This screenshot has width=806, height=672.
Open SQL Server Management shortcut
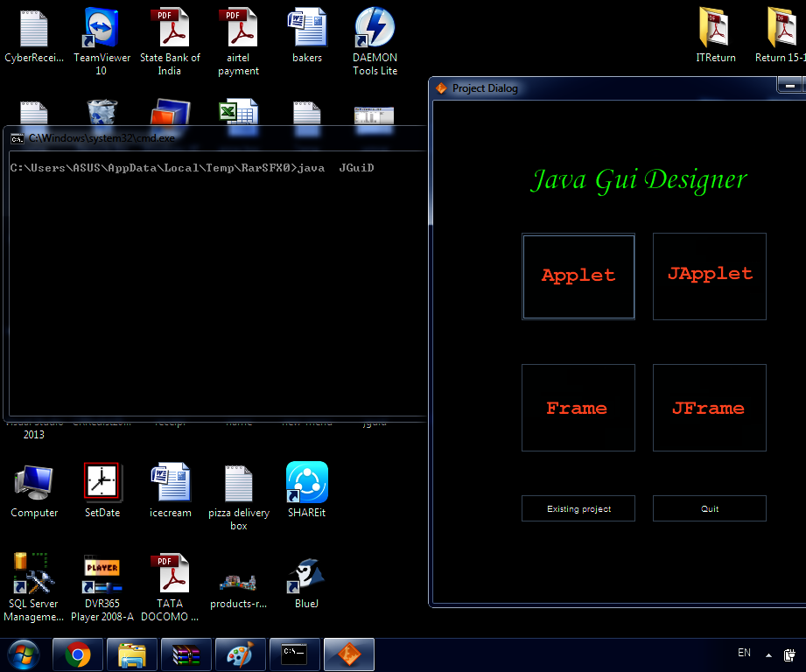34,587
